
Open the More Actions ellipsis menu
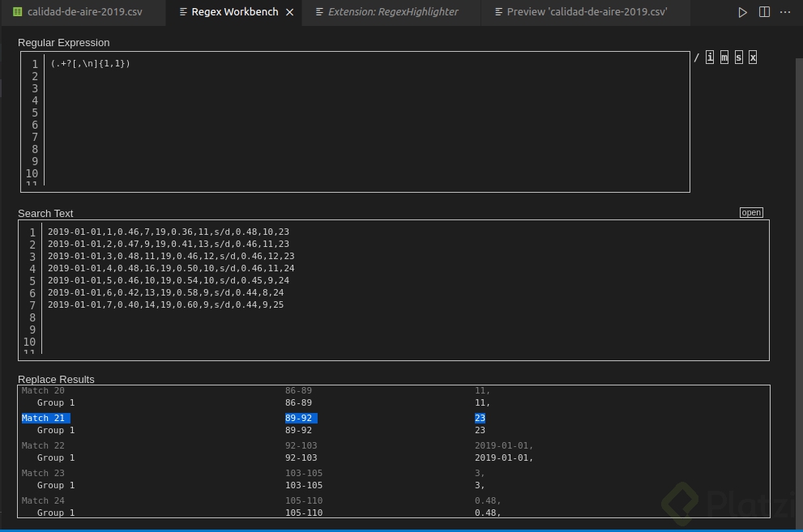(785, 12)
